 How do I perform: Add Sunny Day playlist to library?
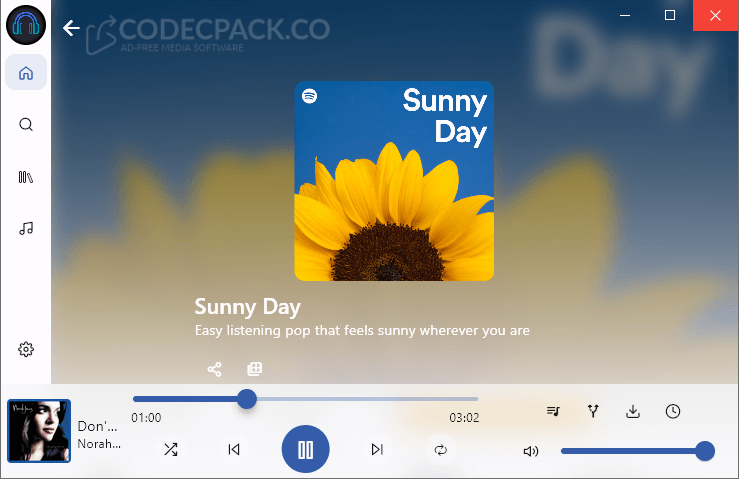[255, 369]
